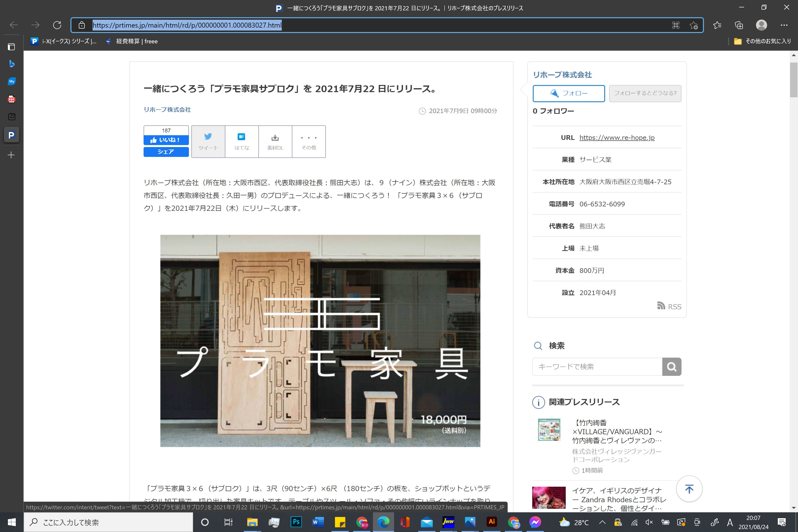The image size is (798, 532).
Task: Add this page to favorites (star icon)
Action: pyautogui.click(x=694, y=25)
